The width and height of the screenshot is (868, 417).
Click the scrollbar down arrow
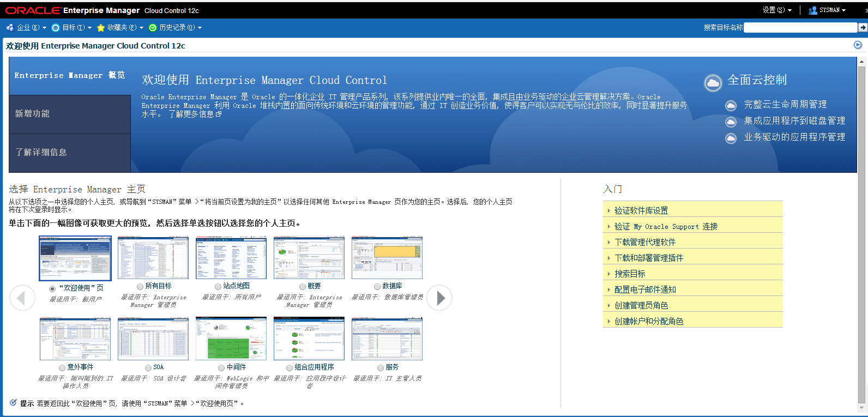coord(862,408)
